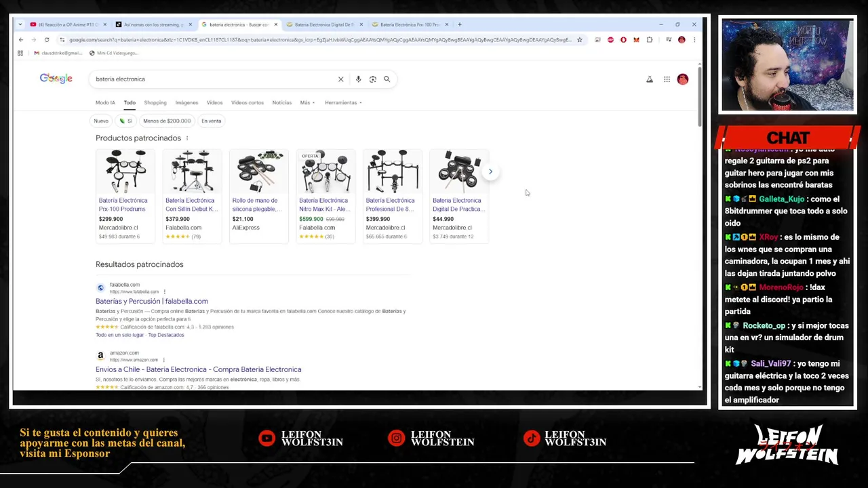868x488 pixels.
Task: Select the Videos search tab
Action: click(x=214, y=102)
